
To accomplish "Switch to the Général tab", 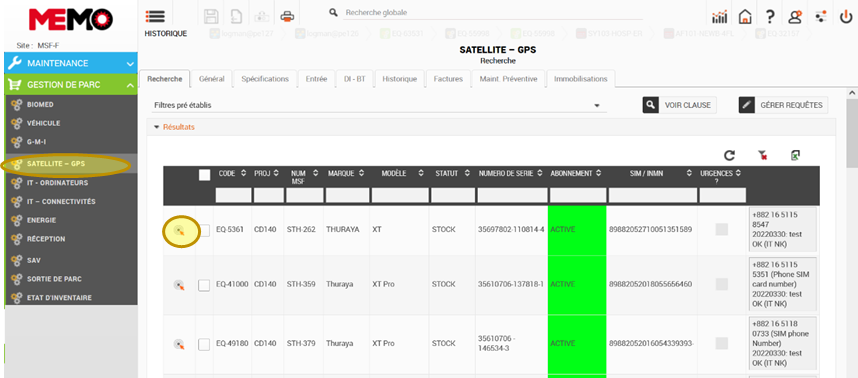I will [x=212, y=79].
